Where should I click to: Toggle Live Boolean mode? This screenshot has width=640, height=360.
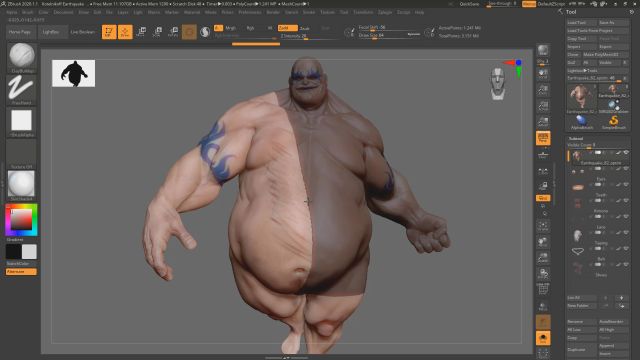tap(82, 32)
